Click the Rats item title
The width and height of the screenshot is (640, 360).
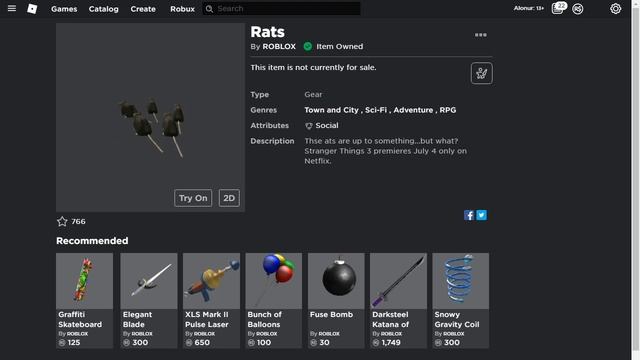(x=267, y=32)
